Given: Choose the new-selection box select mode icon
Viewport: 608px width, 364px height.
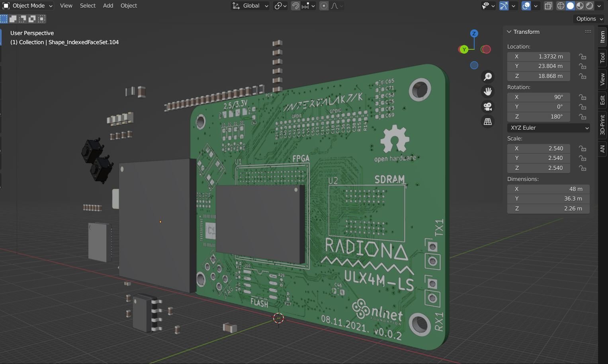Looking at the screenshot, I should pyautogui.click(x=4, y=19).
